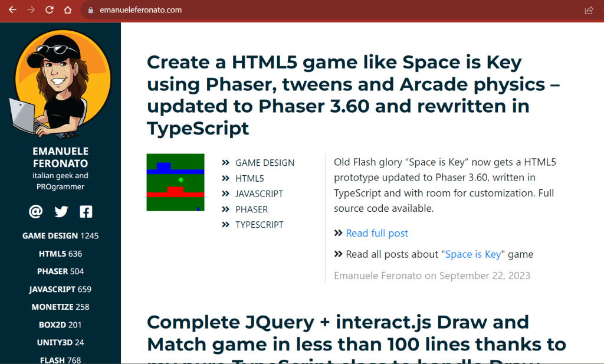
Task: Click the share page icon
Action: tap(589, 10)
